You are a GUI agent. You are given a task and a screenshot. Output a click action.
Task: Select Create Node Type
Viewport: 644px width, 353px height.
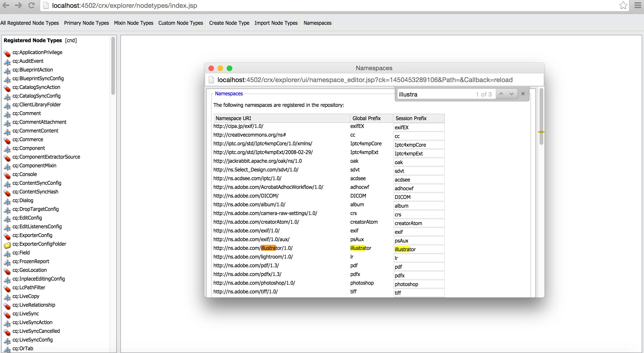[229, 23]
